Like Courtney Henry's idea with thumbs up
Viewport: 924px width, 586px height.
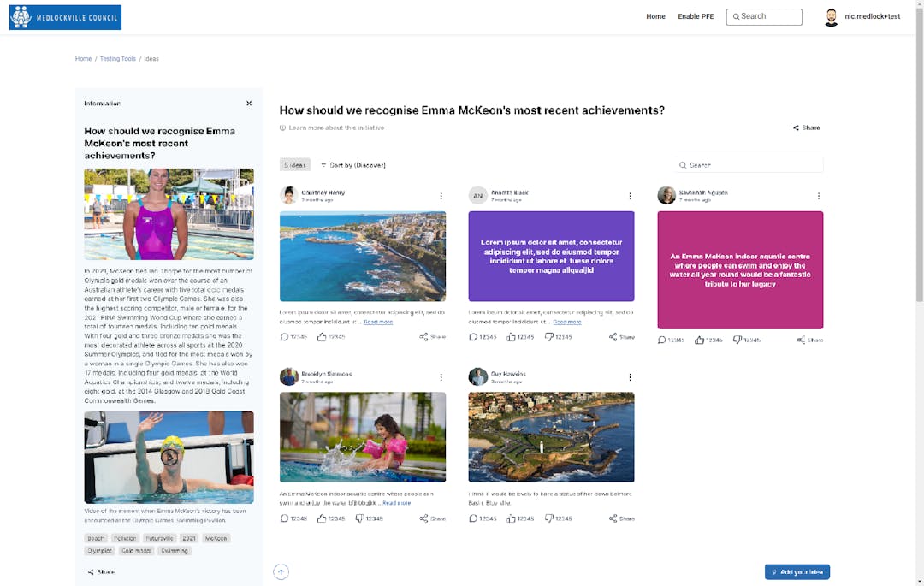click(x=323, y=337)
